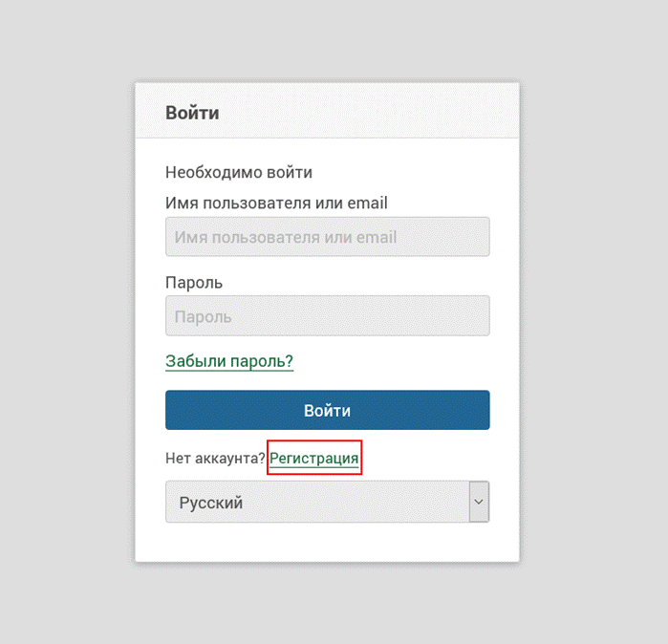The width and height of the screenshot is (668, 644).
Task: Click the Пароль label above the password field
Action: [194, 283]
